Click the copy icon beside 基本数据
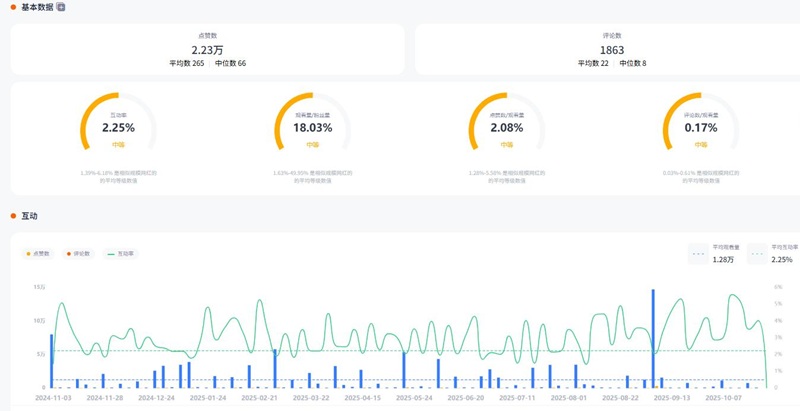Screen dimensions: 800x411 coord(61,7)
